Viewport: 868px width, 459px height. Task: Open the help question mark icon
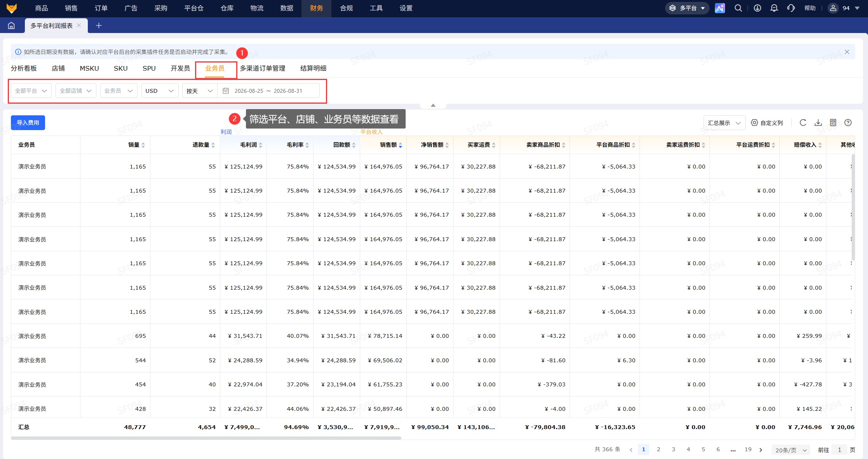click(x=848, y=123)
